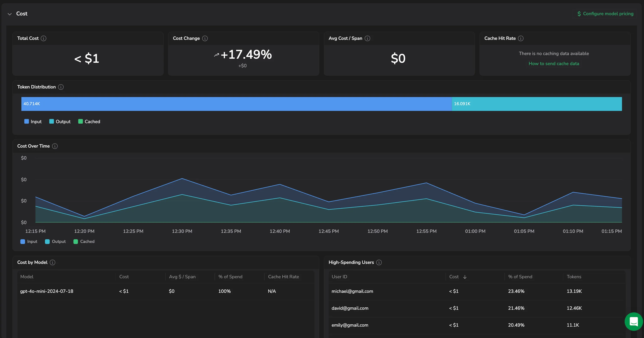This screenshot has width=644, height=338.
Task: Select user emily@gmail.com
Action: (350, 325)
